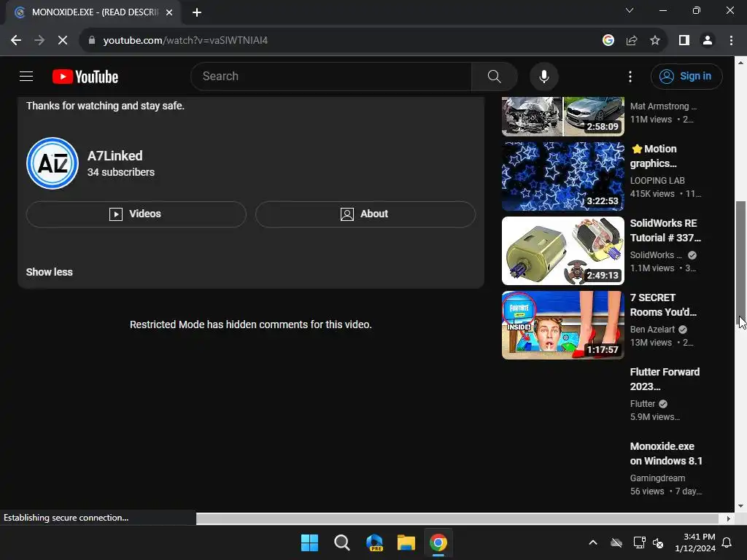The height and width of the screenshot is (560, 747).
Task: Open the notifications bell icon
Action: (x=727, y=542)
